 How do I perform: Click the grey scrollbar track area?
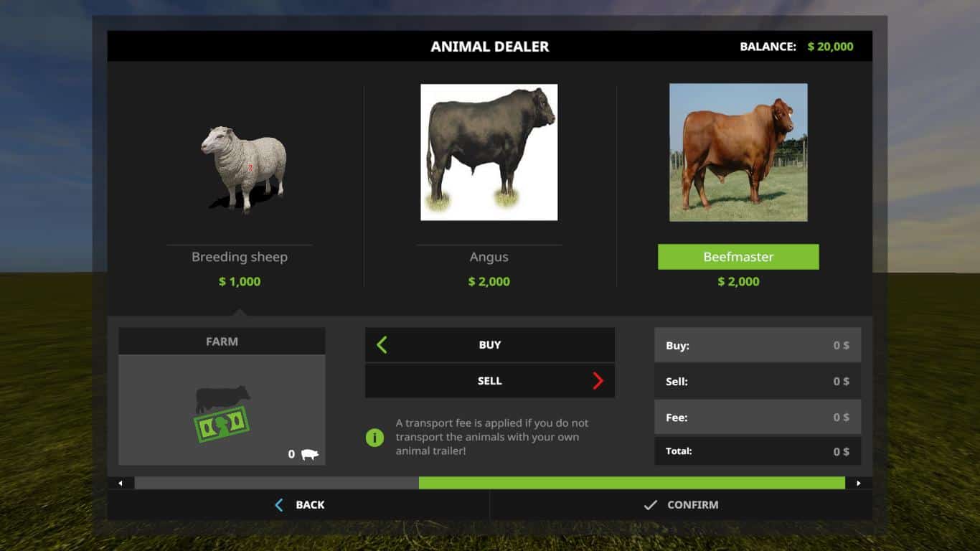(277, 484)
